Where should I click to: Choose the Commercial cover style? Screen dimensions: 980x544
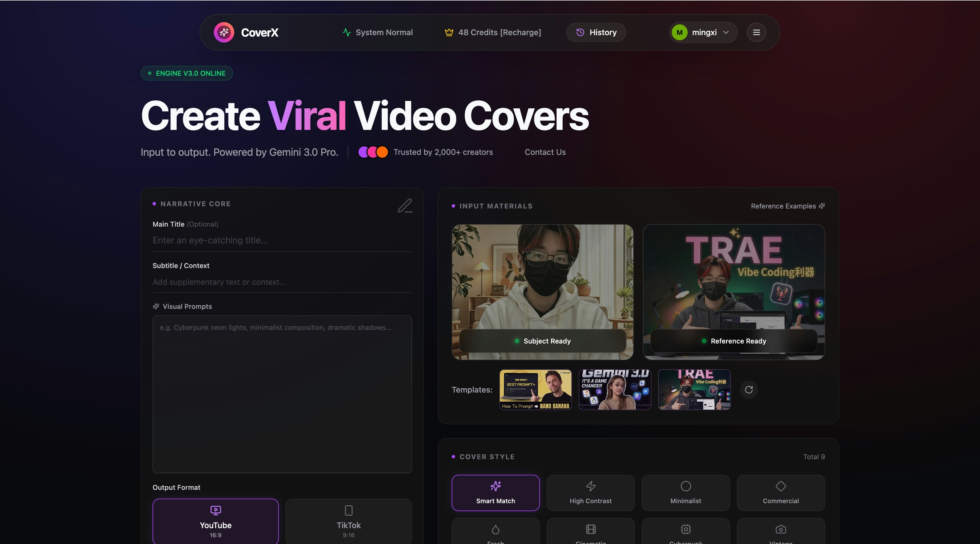point(781,493)
